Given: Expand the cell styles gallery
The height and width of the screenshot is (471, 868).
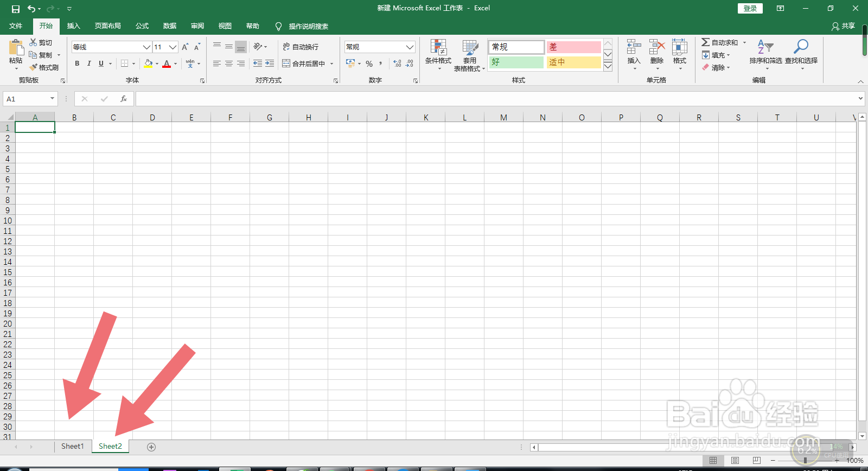Looking at the screenshot, I should 608,66.
